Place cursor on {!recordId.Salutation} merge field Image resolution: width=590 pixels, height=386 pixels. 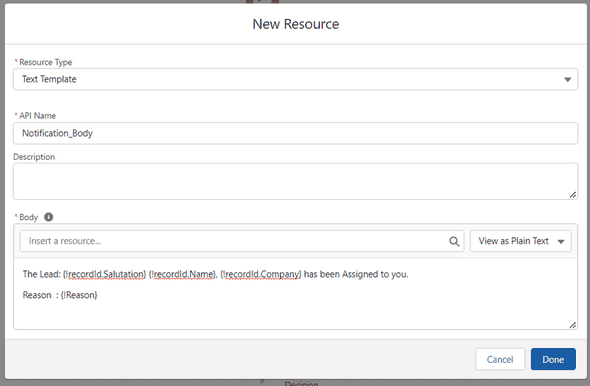(x=105, y=274)
